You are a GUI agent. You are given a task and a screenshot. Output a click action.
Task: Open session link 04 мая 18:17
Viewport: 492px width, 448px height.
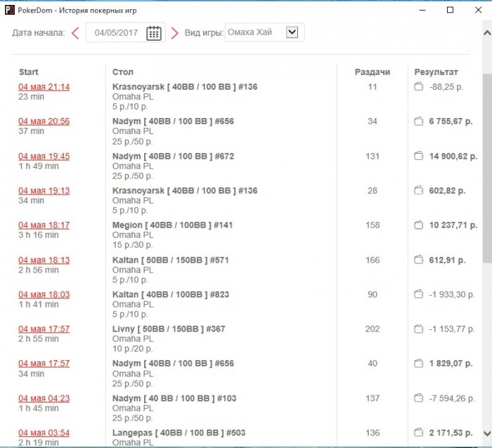pyautogui.click(x=44, y=225)
